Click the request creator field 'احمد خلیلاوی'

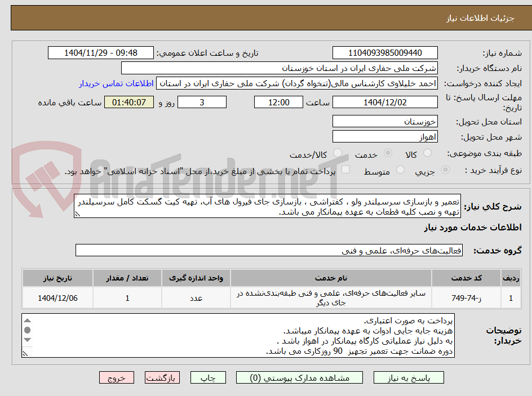click(297, 83)
